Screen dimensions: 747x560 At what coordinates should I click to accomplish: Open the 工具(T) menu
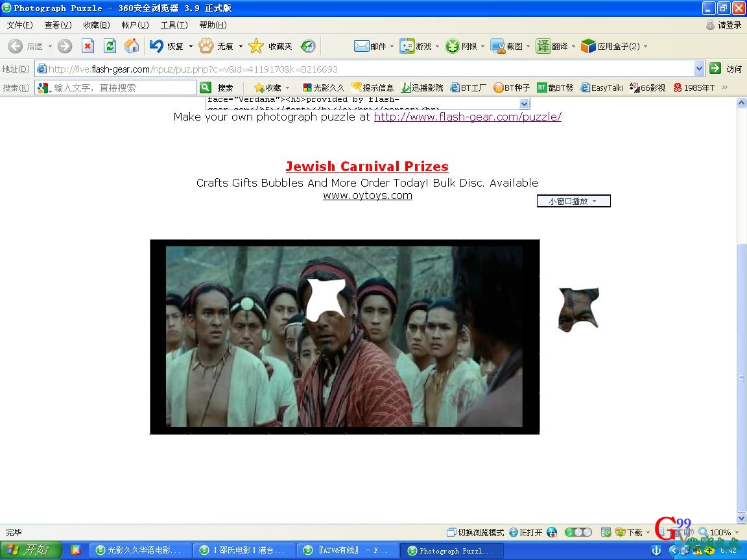(x=174, y=25)
